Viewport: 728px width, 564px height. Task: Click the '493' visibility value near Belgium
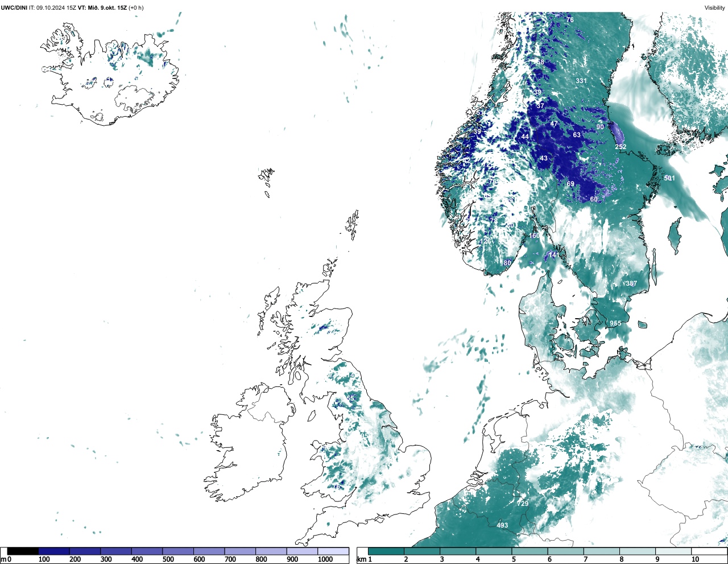pos(502,525)
